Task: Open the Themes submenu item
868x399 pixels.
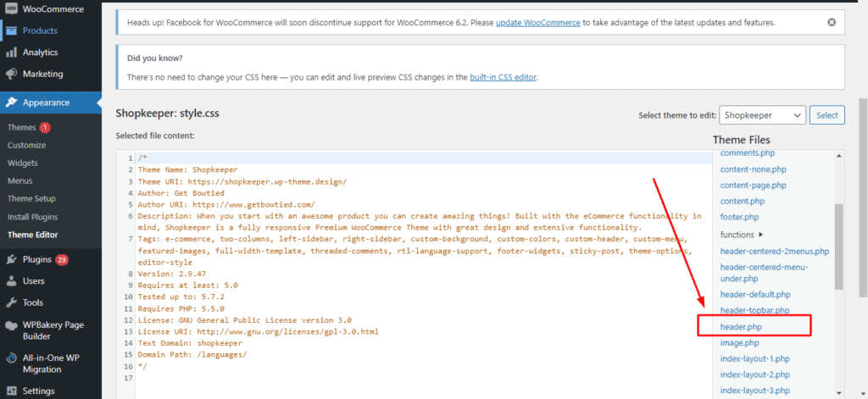Action: [21, 127]
